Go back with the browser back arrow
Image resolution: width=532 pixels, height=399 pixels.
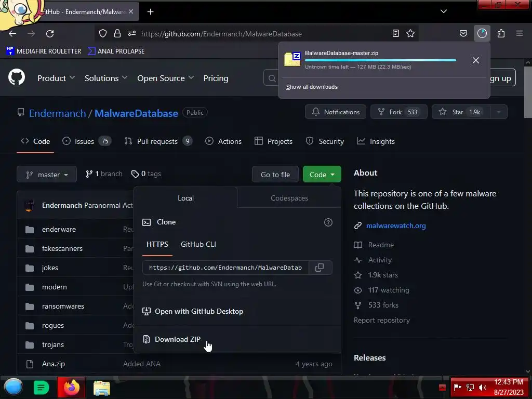coord(12,34)
